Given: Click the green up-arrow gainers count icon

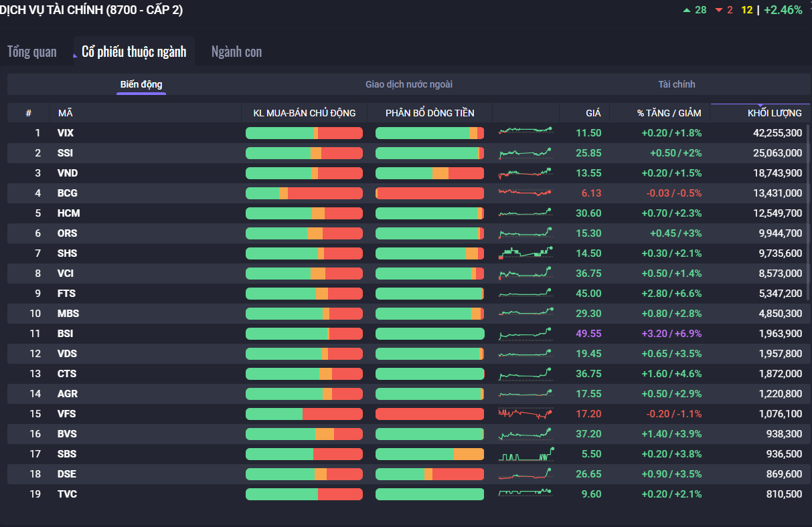Looking at the screenshot, I should coord(686,10).
